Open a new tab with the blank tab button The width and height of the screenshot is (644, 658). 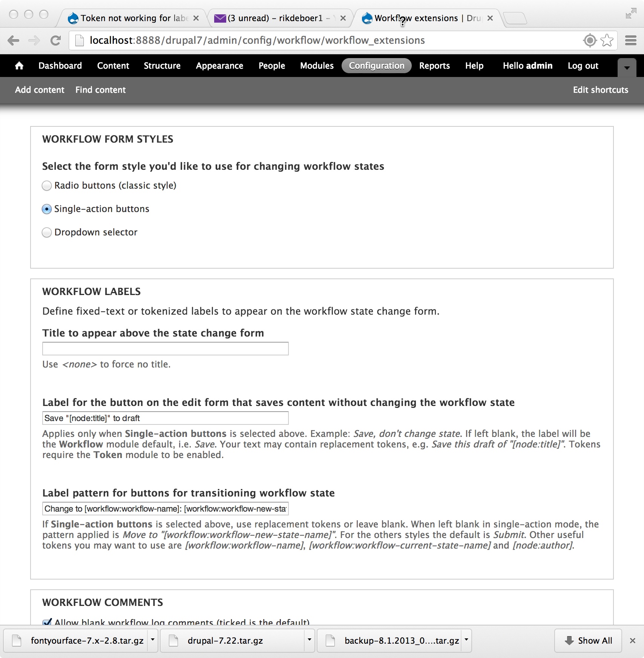click(x=515, y=18)
